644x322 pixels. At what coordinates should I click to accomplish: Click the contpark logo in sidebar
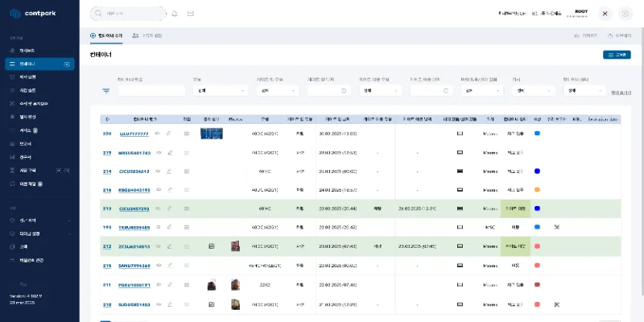(31, 14)
